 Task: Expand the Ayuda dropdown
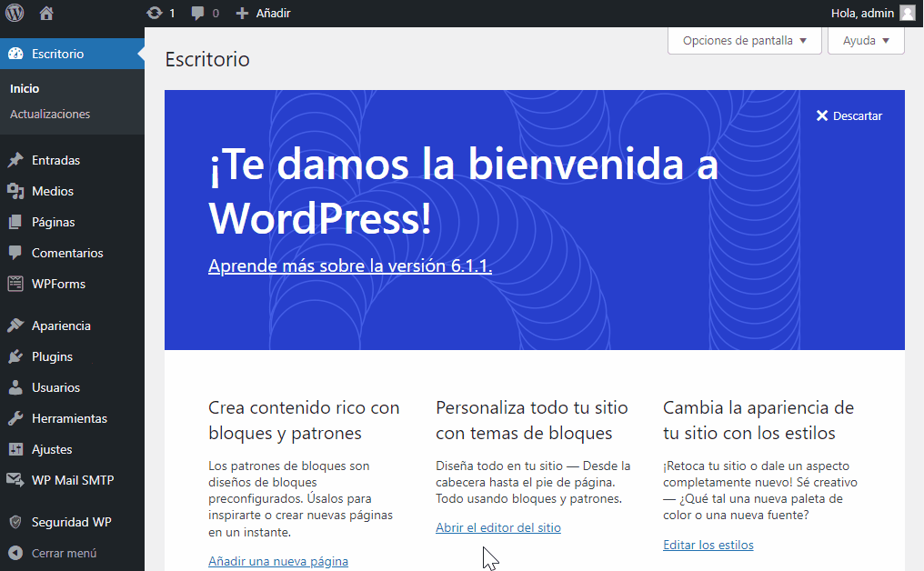(865, 40)
